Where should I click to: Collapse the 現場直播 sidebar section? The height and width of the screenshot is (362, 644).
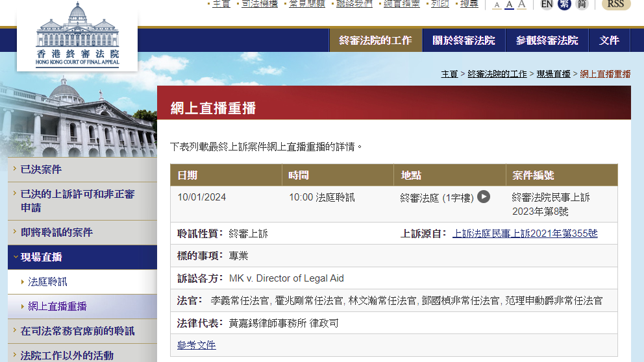click(41, 257)
